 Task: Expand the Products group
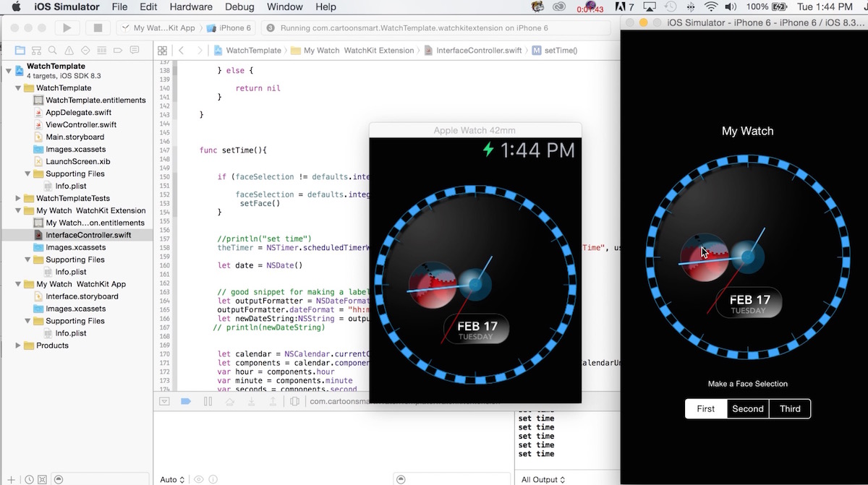(18, 345)
